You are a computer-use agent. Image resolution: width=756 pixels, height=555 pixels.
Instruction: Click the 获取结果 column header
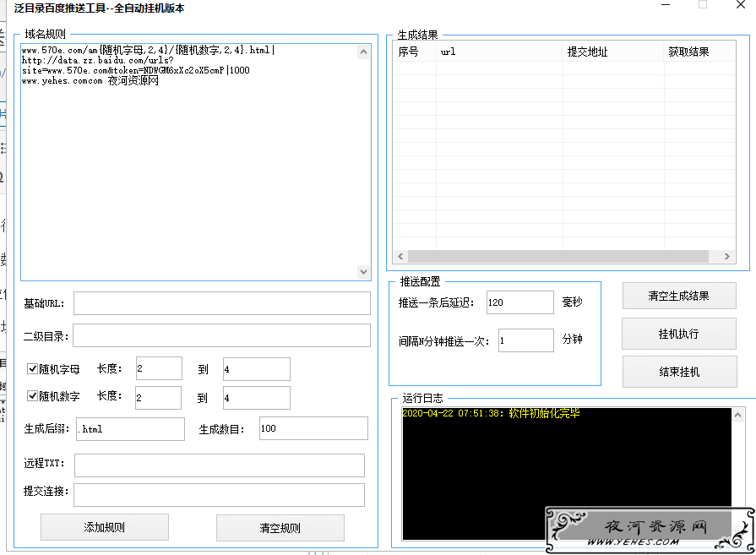point(699,52)
